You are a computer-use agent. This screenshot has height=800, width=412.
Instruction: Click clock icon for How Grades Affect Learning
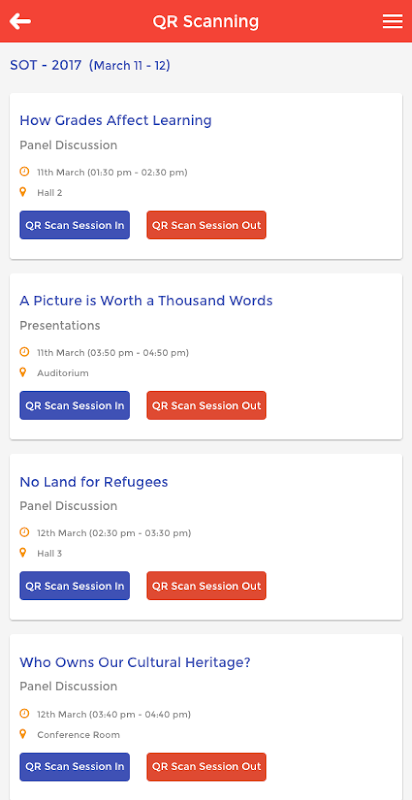point(24,171)
